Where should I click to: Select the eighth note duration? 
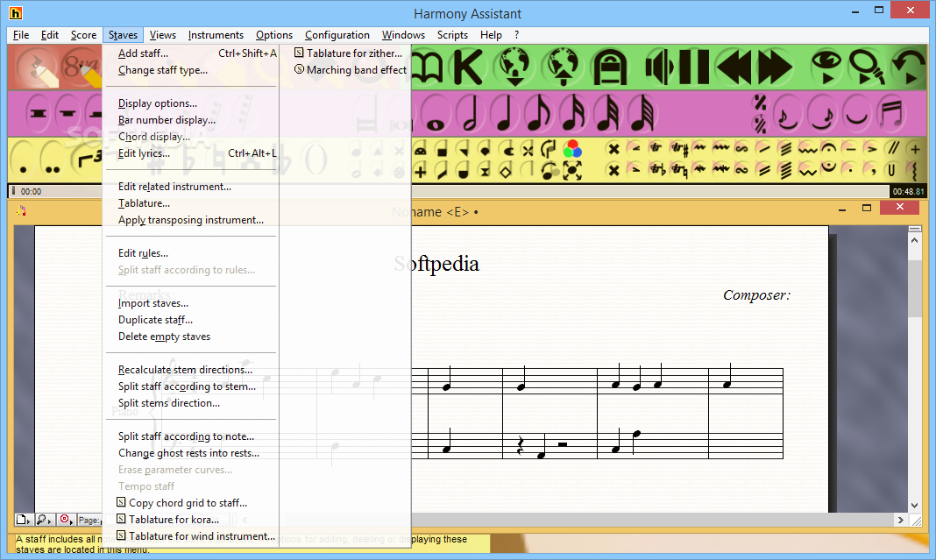click(539, 113)
